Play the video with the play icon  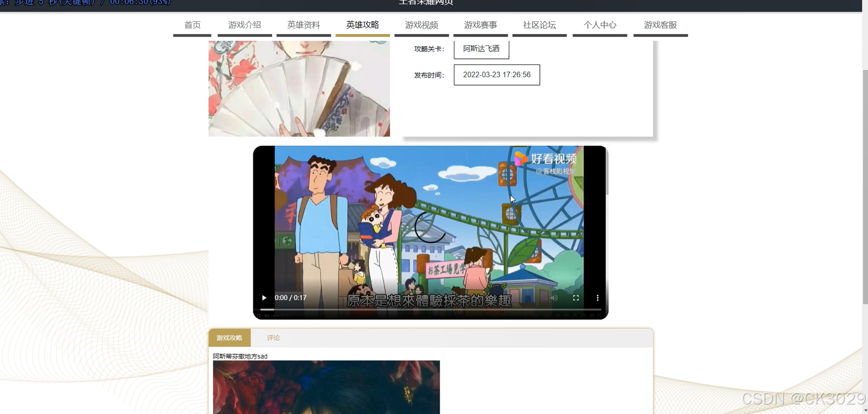[x=264, y=298]
